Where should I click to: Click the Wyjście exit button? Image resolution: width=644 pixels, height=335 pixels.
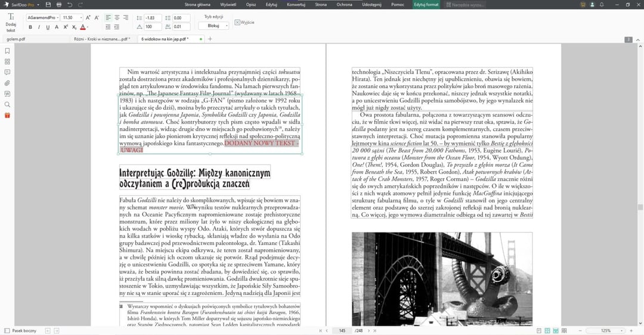click(244, 22)
